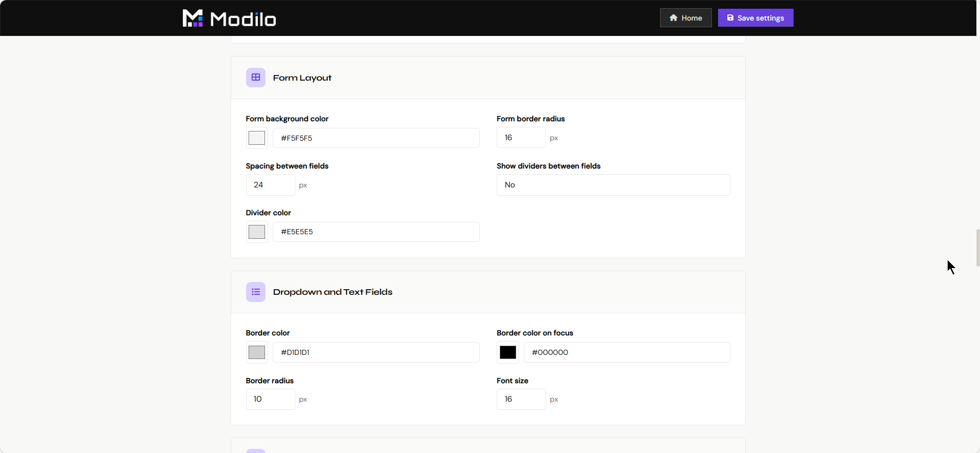Viewport: 980px width, 453px height.
Task: Click the Modilo logo
Action: point(229,18)
